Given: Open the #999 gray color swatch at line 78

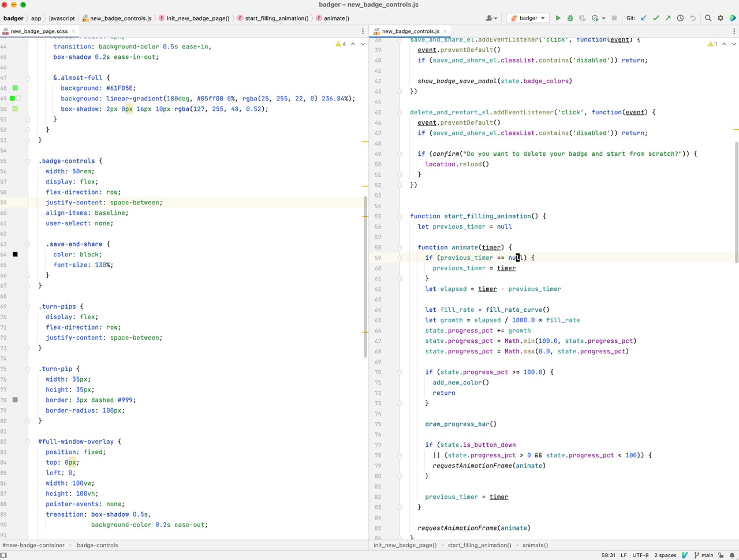Looking at the screenshot, I should coord(15,400).
